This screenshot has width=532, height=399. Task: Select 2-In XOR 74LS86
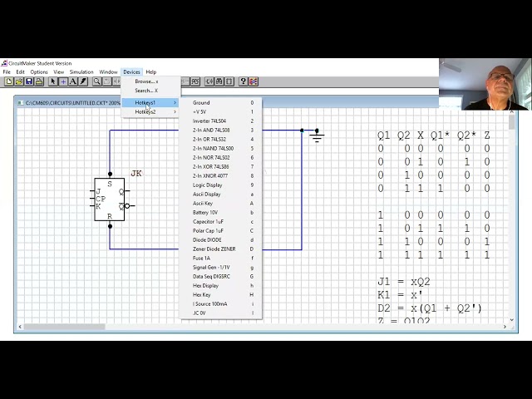coord(221,166)
